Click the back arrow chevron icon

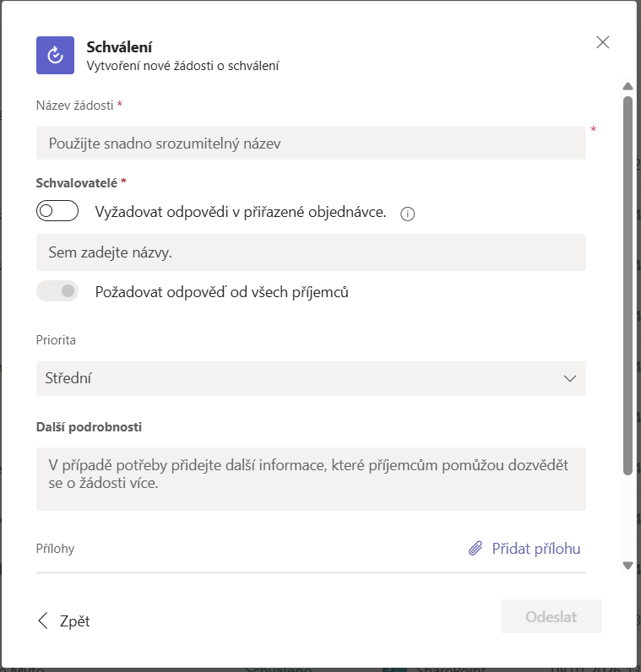(43, 621)
